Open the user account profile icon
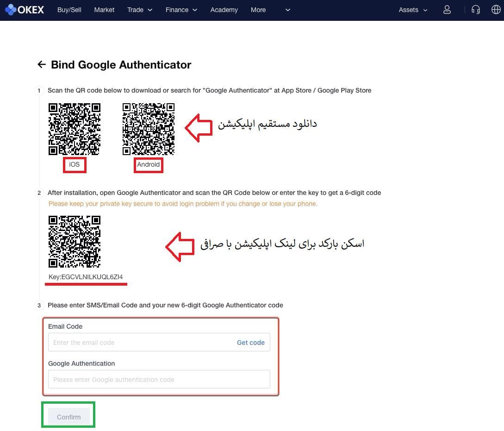 coord(447,10)
